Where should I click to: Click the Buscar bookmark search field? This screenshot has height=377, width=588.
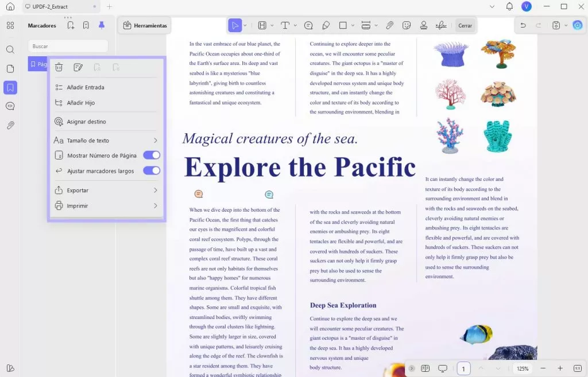[68, 46]
